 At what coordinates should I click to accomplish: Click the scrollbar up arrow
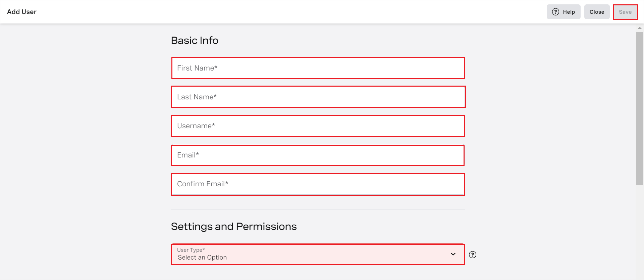(x=640, y=28)
